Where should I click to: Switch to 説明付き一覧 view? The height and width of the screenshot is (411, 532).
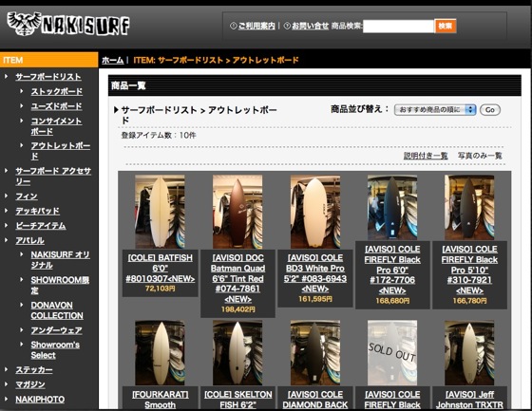click(x=426, y=156)
